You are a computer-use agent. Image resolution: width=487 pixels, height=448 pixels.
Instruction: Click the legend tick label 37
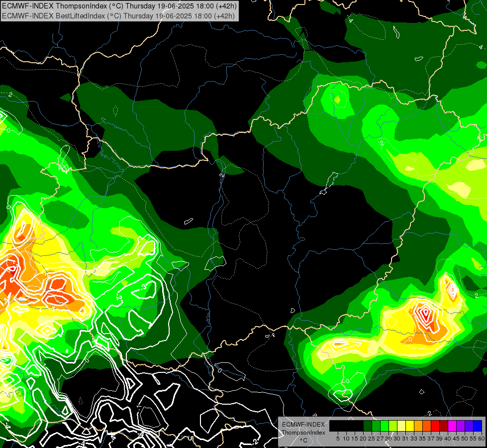pos(431,439)
